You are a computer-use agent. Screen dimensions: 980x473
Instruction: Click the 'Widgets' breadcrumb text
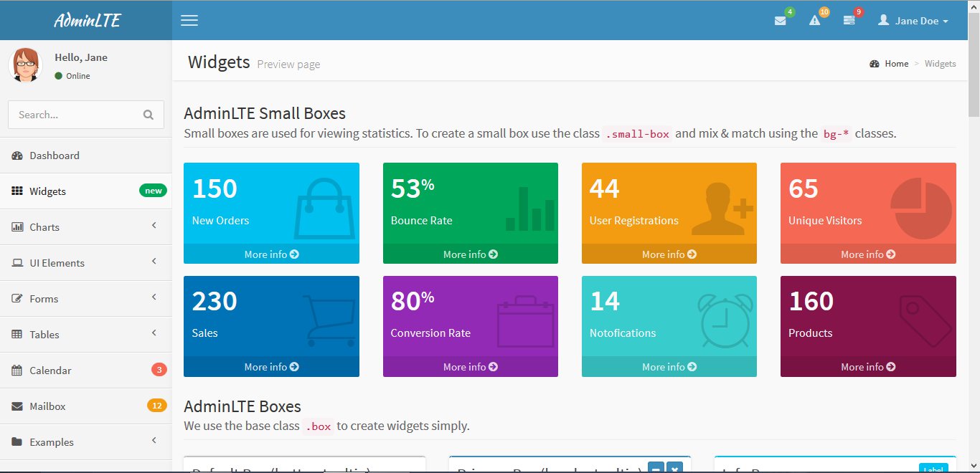[940, 64]
